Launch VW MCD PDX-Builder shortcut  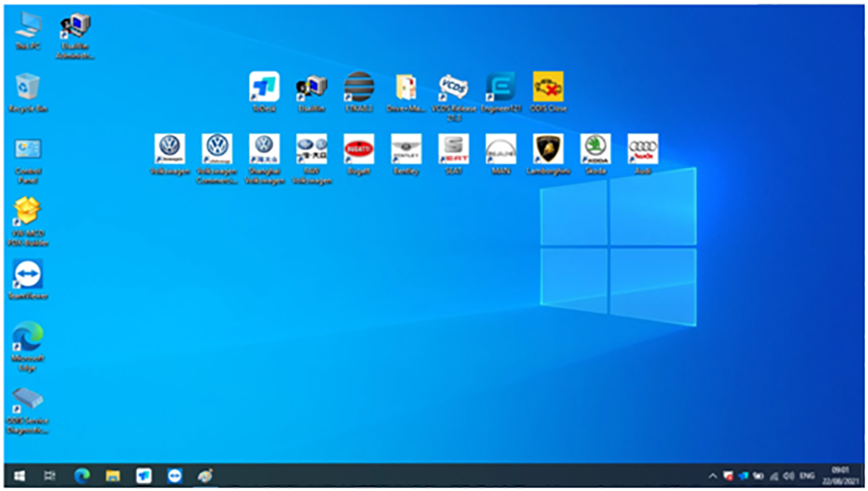point(28,222)
